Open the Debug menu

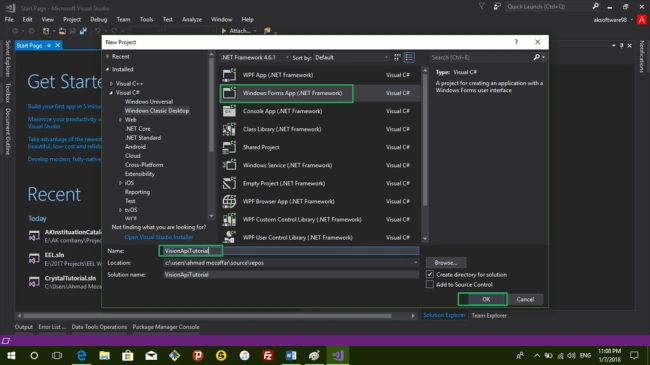coord(99,19)
